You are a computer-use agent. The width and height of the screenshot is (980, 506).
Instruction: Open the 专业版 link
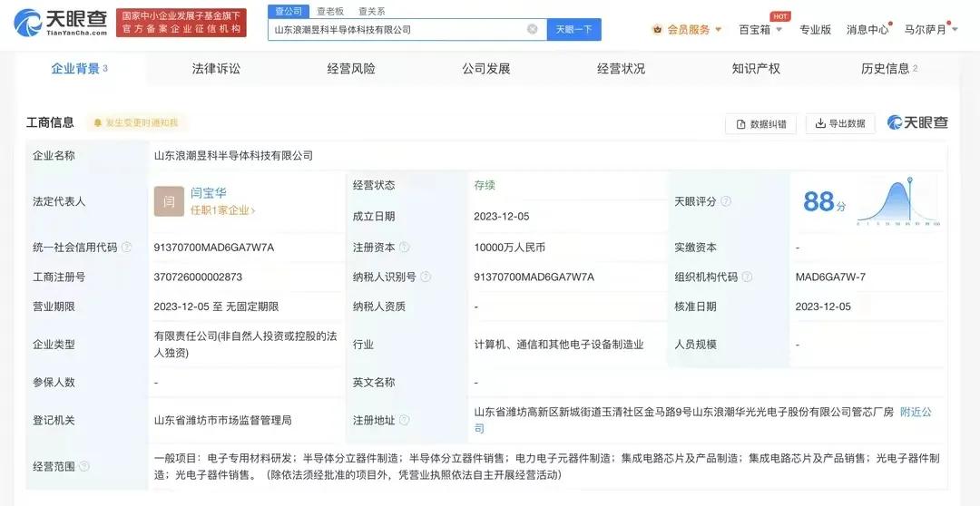(x=815, y=29)
